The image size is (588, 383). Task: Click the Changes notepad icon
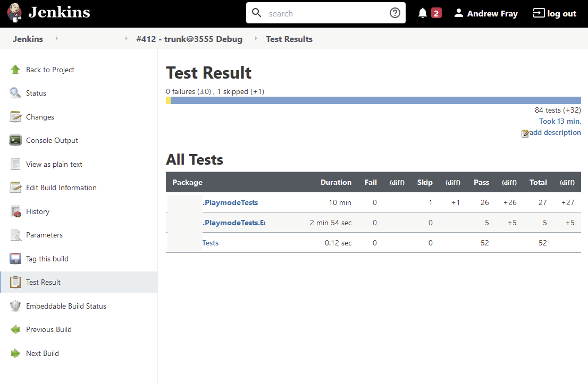(x=15, y=117)
